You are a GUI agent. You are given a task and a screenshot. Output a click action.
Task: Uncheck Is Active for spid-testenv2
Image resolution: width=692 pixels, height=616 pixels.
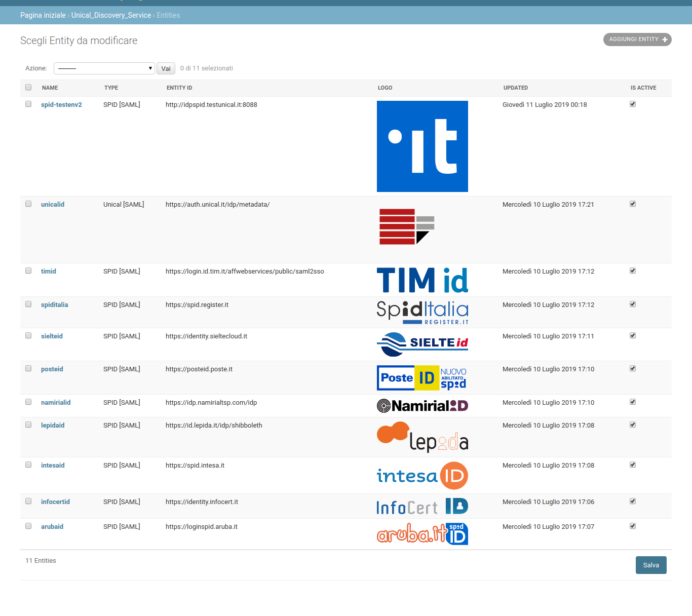pyautogui.click(x=633, y=104)
